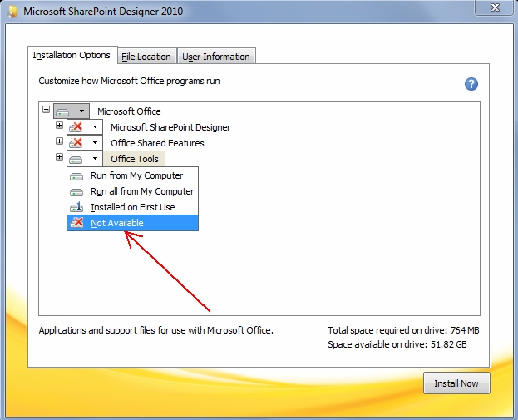Screen dimensions: 518x420
Task: Click the 'Applications and support files' description text
Action: click(x=156, y=330)
